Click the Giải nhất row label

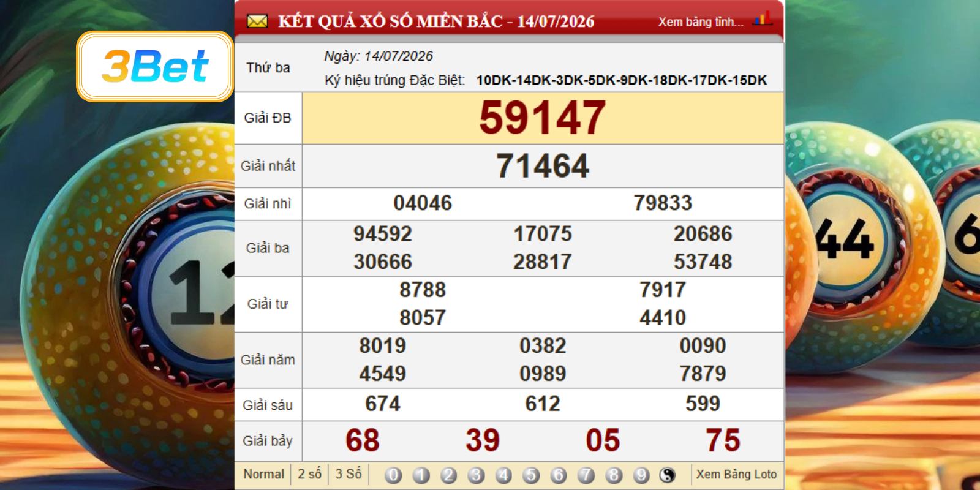tap(268, 166)
